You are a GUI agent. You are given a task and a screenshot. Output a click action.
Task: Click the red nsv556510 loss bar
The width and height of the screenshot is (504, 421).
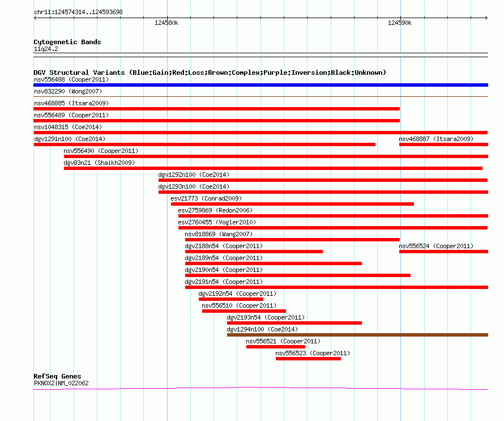pos(244,311)
